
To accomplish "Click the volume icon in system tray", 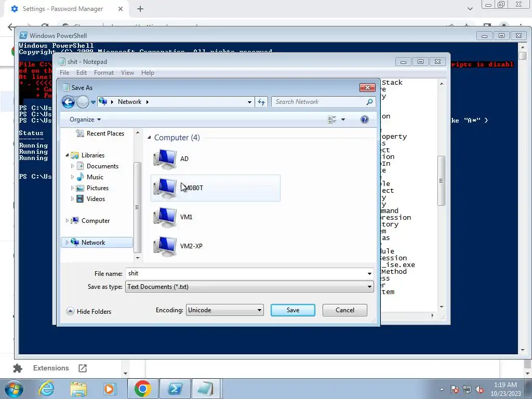I will (x=480, y=389).
